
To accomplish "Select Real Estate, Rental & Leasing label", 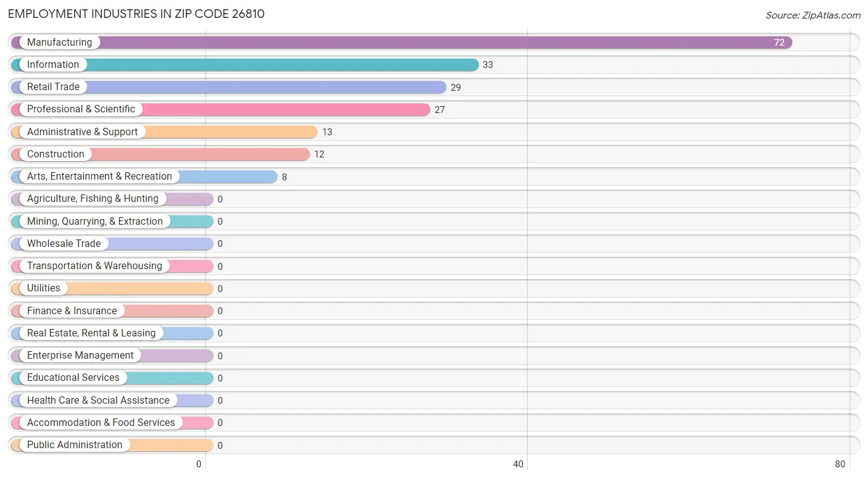I will pyautogui.click(x=91, y=333).
